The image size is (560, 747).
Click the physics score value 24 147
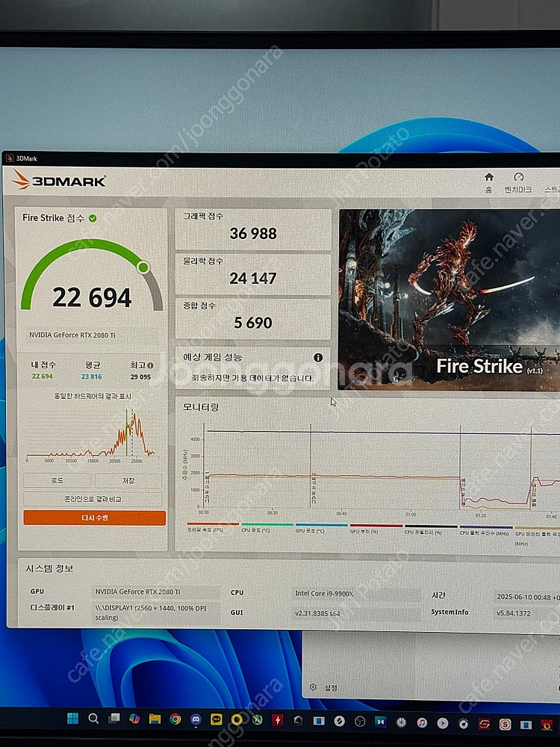[253, 278]
